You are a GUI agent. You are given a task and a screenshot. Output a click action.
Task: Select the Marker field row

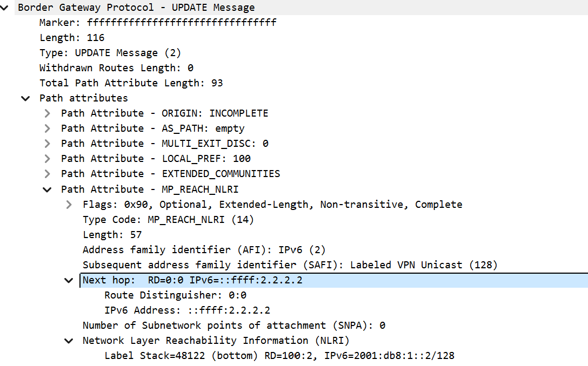tap(158, 23)
